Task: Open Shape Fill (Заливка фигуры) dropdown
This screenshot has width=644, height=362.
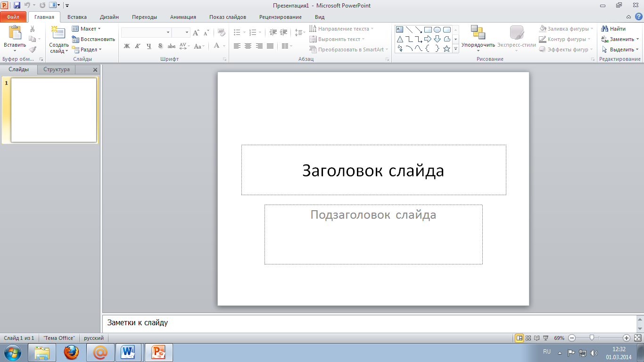Action: click(565, 29)
